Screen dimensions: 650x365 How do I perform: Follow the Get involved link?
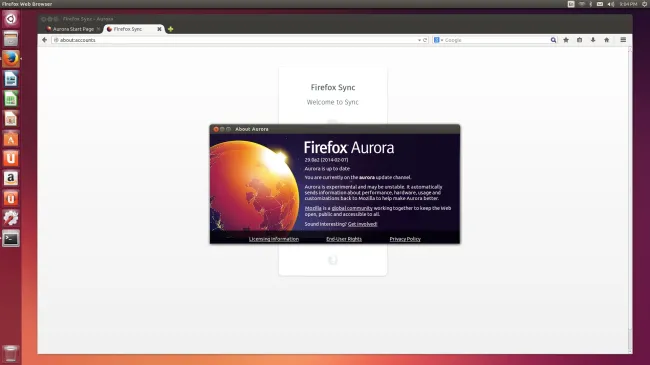pyautogui.click(x=362, y=224)
